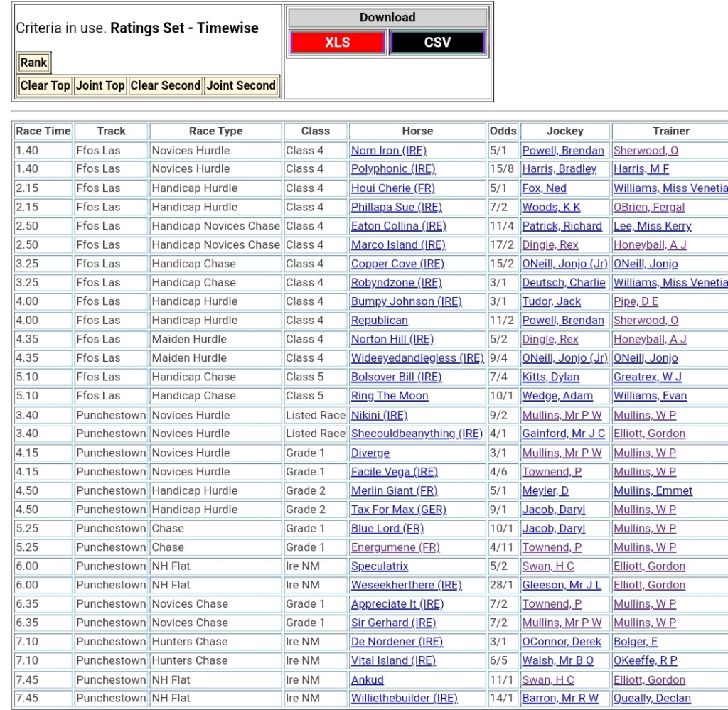Image resolution: width=728 pixels, height=710 pixels.
Task: Open trainer Mullins, Emmet page
Action: coord(653,490)
